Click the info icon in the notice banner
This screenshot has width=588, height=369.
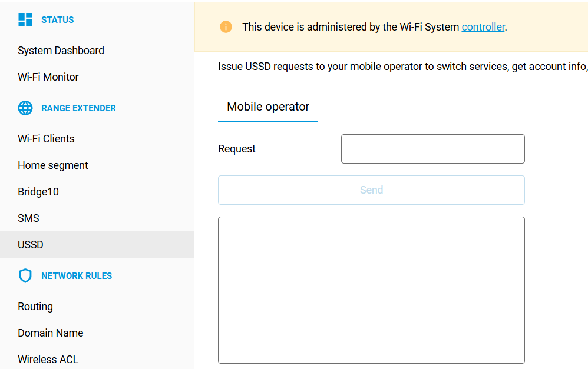click(x=226, y=26)
